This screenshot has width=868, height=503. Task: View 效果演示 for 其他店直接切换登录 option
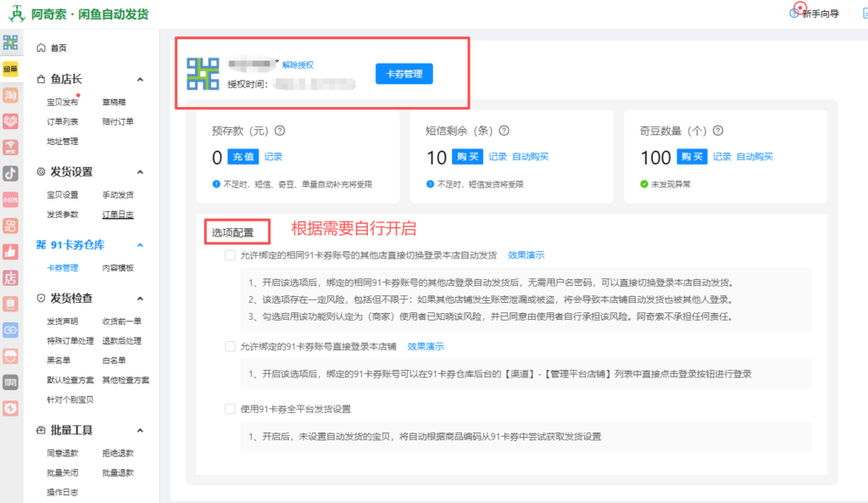point(526,255)
